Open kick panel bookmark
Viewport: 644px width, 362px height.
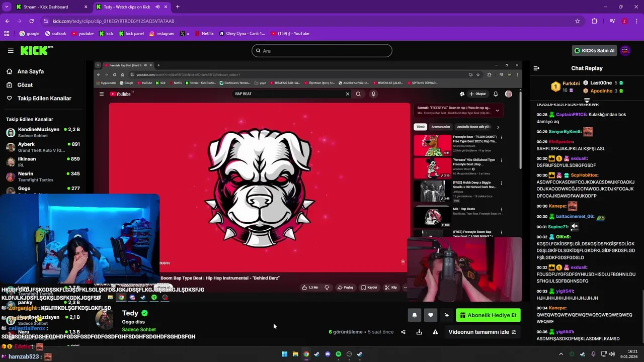(x=131, y=34)
